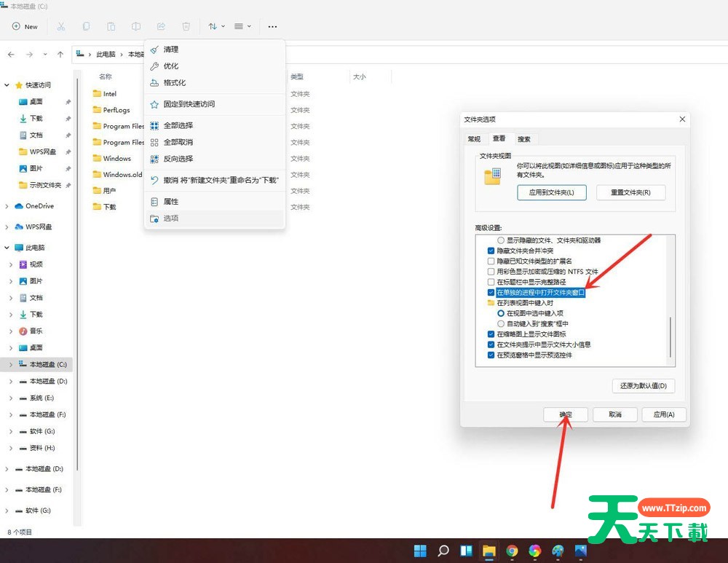This screenshot has height=563, width=728.
Task: Click the advanced settings list scrollbar
Action: [x=670, y=335]
